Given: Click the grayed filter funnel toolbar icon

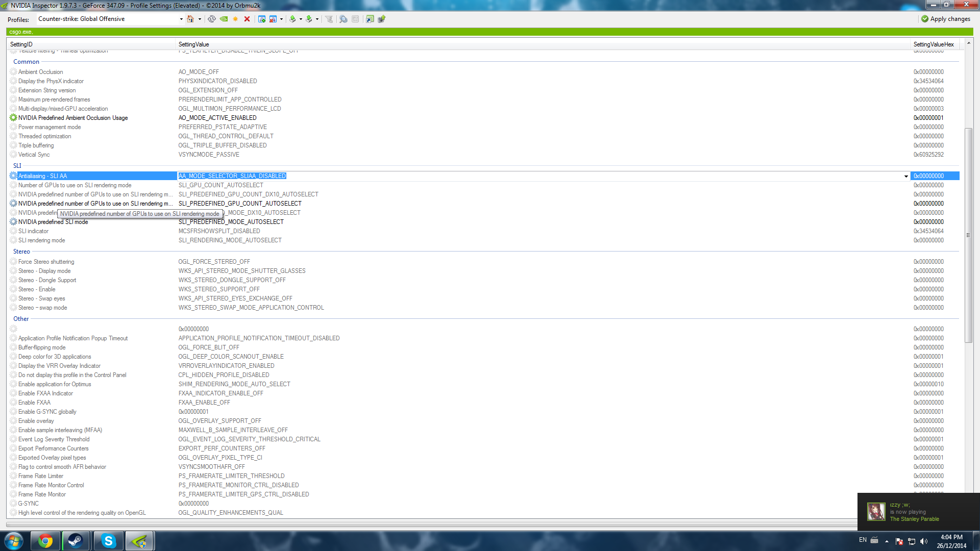Looking at the screenshot, I should pyautogui.click(x=329, y=19).
